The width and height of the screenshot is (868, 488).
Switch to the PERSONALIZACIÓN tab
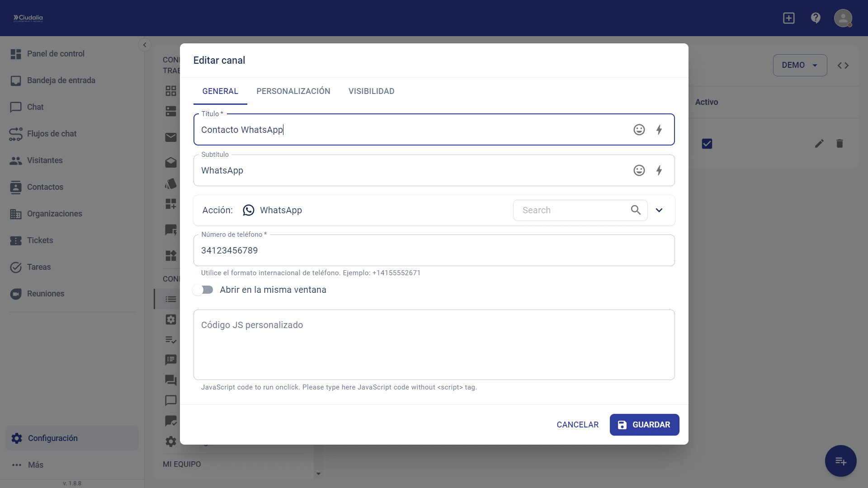[293, 91]
